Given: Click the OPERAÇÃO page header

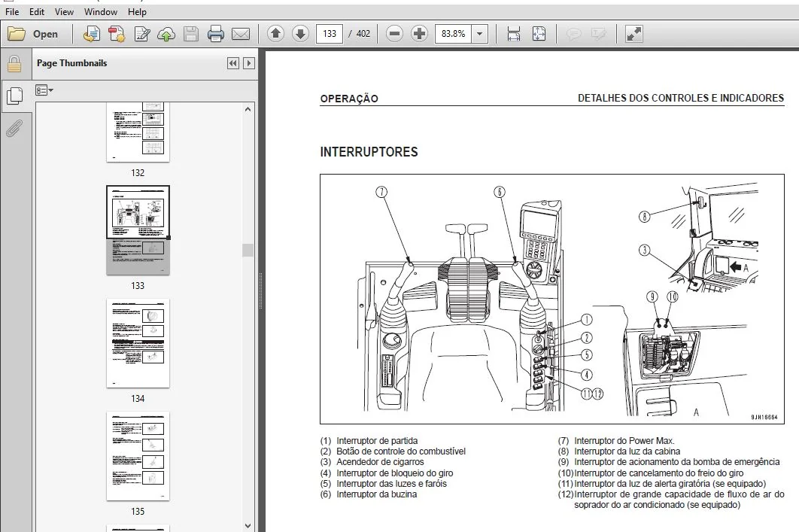Looking at the screenshot, I should tap(349, 99).
